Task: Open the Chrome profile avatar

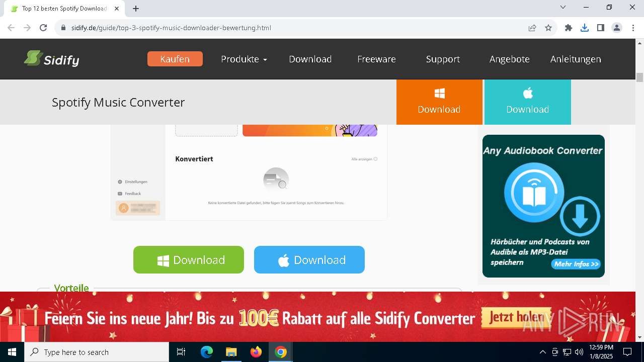Action: tap(617, 28)
